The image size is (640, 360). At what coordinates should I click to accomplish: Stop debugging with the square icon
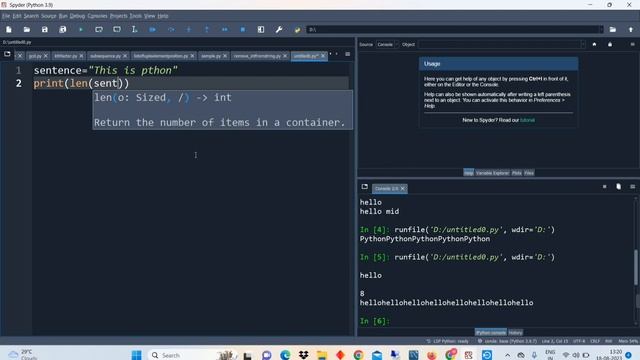[x=243, y=29]
